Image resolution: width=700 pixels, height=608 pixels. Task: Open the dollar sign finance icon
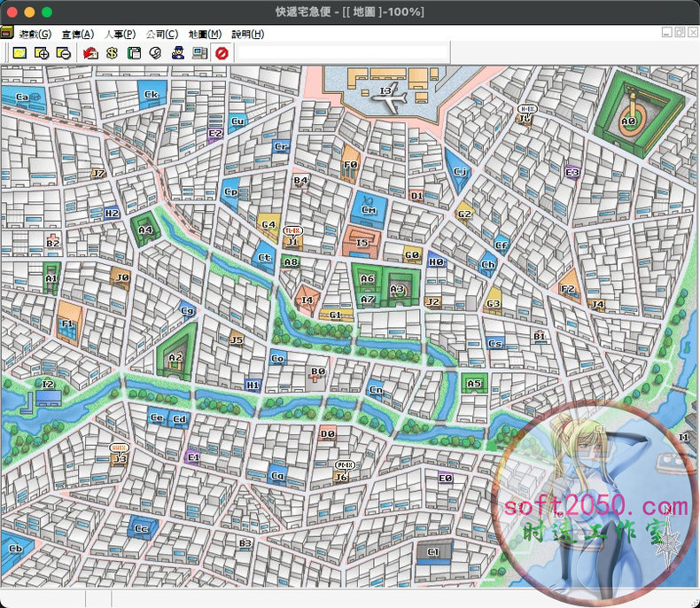tap(113, 53)
